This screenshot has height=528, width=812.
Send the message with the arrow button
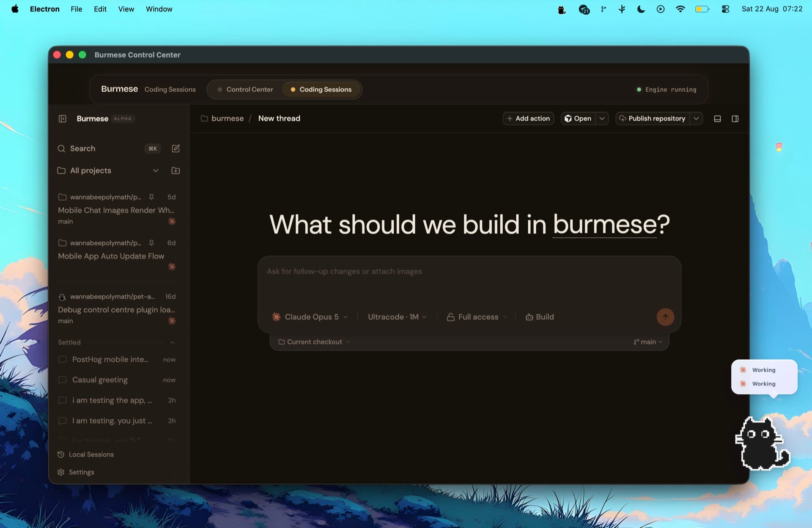click(665, 317)
